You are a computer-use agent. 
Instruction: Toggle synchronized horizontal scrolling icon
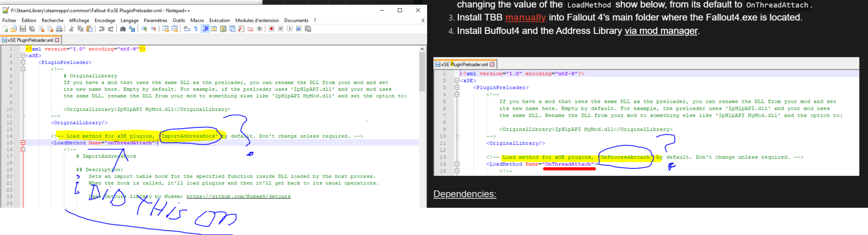[175, 29]
